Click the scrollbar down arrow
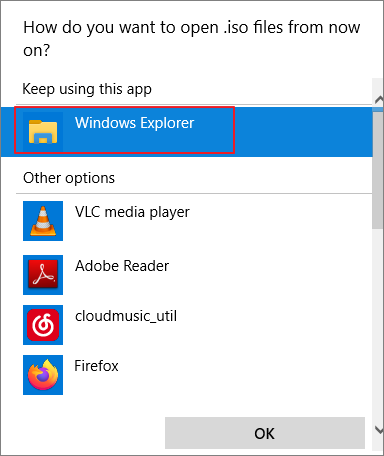 [x=379, y=430]
